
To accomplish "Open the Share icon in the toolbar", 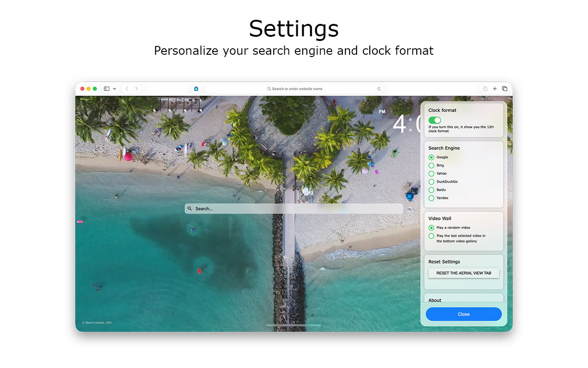I will 485,89.
